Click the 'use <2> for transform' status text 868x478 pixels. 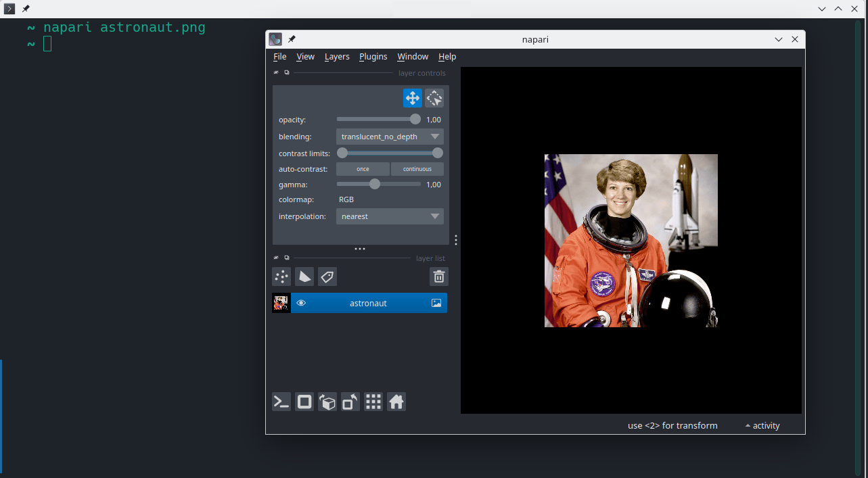coord(672,425)
